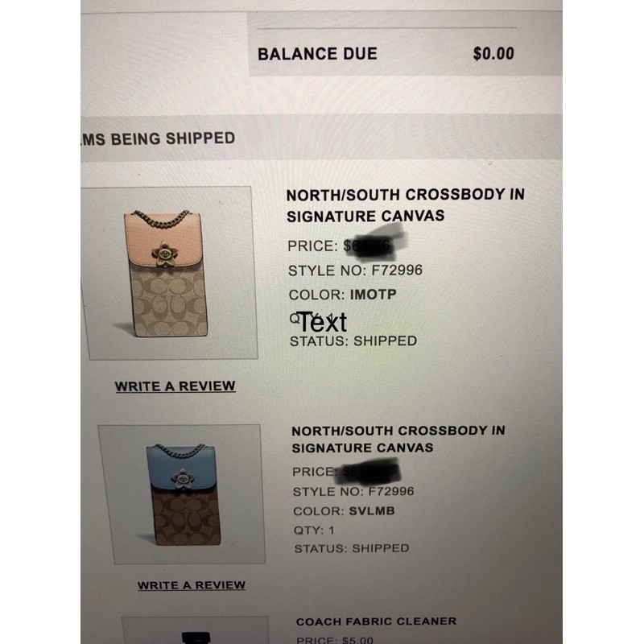The height and width of the screenshot is (644, 644).
Task: Click Status: Shipped for the blue crossbody
Action: [x=352, y=548]
